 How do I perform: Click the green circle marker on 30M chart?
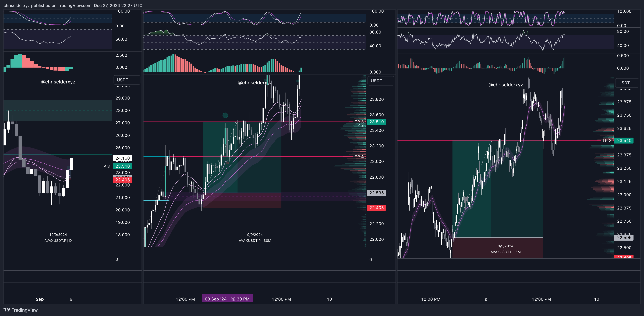point(225,115)
